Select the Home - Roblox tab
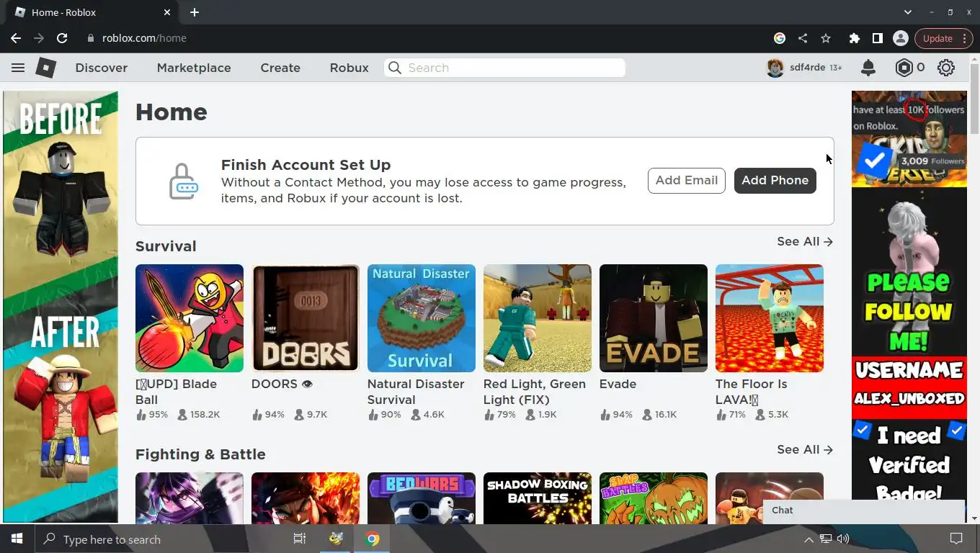 tap(92, 12)
